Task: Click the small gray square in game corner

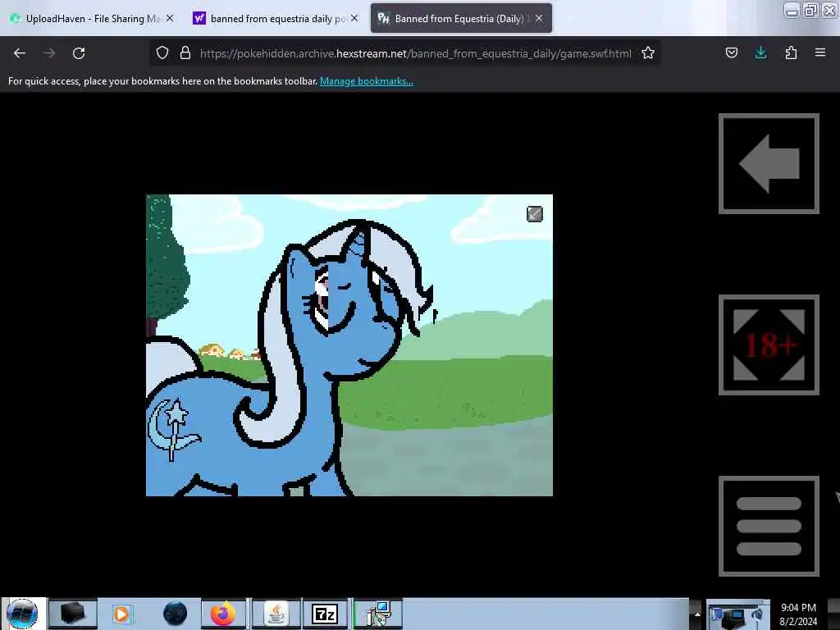Action: [x=535, y=214]
